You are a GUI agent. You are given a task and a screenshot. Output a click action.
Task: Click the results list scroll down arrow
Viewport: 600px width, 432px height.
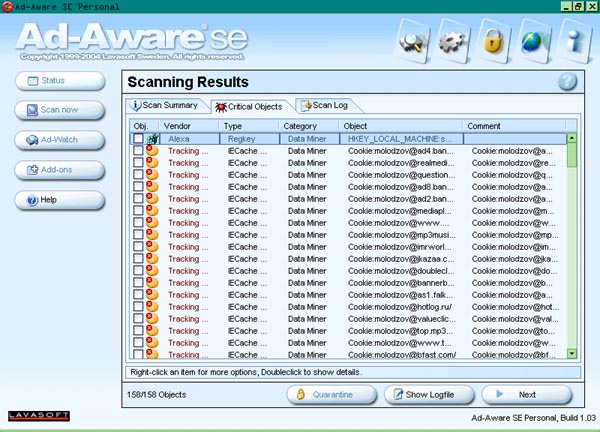572,354
